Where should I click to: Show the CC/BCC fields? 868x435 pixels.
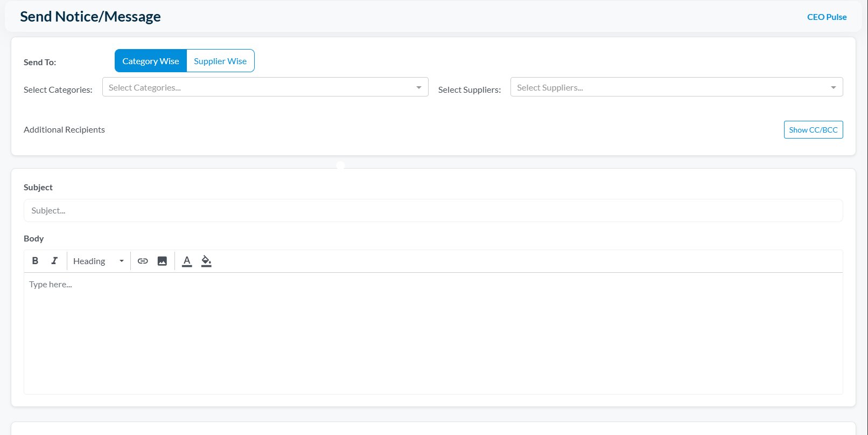point(813,130)
